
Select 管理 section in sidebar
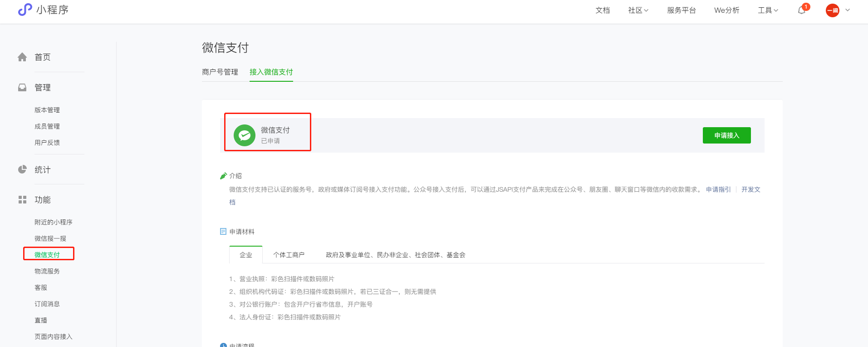point(43,88)
